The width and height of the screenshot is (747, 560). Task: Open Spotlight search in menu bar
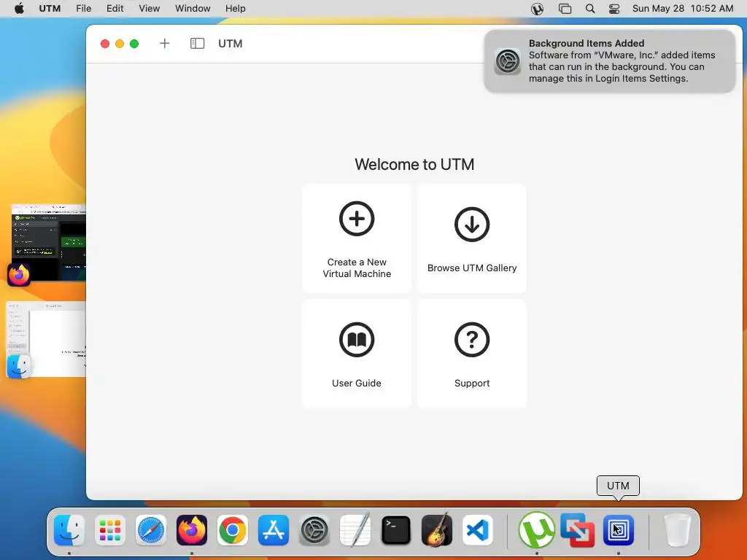click(589, 9)
